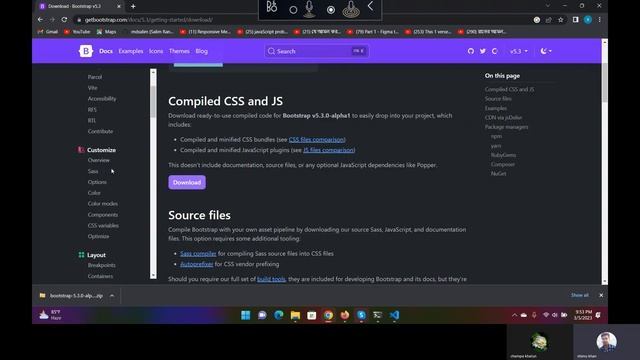640x360 pixels.
Task: Show hidden system tray icons
Action: 514,315
